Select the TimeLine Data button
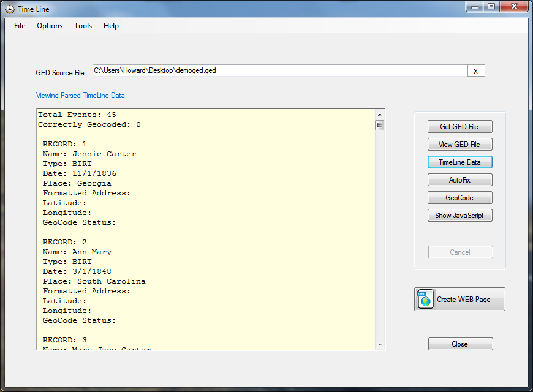This screenshot has width=533, height=392. click(459, 162)
